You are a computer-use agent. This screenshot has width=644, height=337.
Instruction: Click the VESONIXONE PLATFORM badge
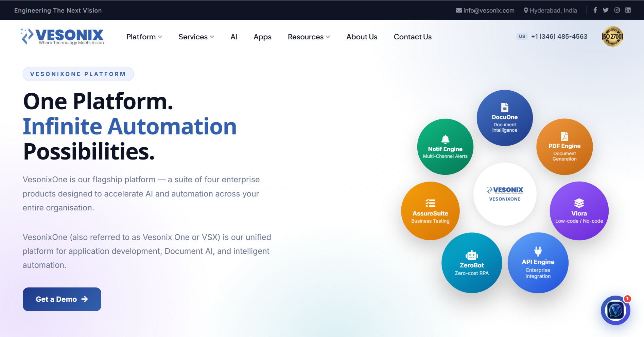78,74
